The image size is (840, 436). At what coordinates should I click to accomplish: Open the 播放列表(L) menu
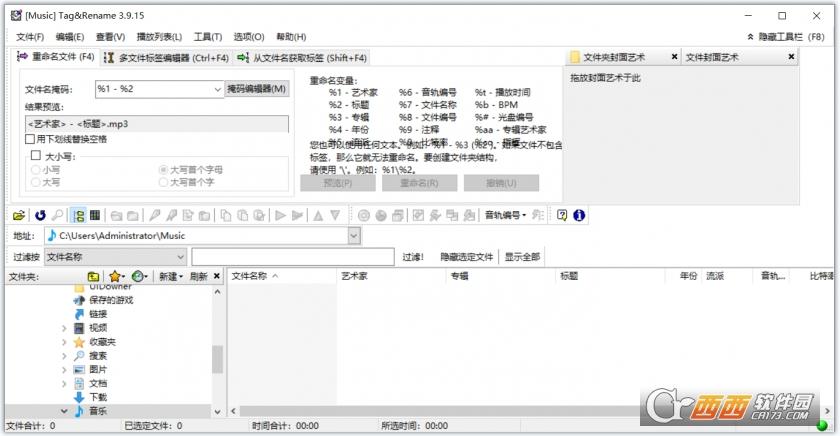159,37
